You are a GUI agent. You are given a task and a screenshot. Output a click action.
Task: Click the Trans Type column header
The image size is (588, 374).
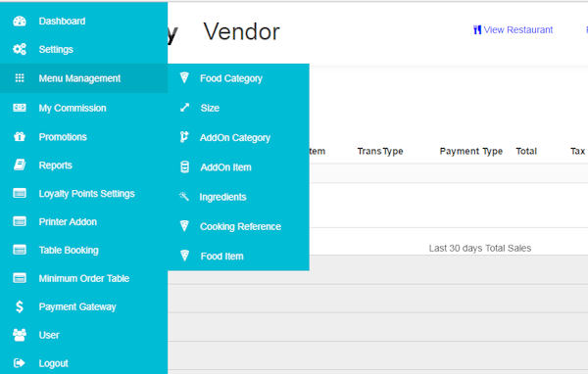click(x=380, y=151)
